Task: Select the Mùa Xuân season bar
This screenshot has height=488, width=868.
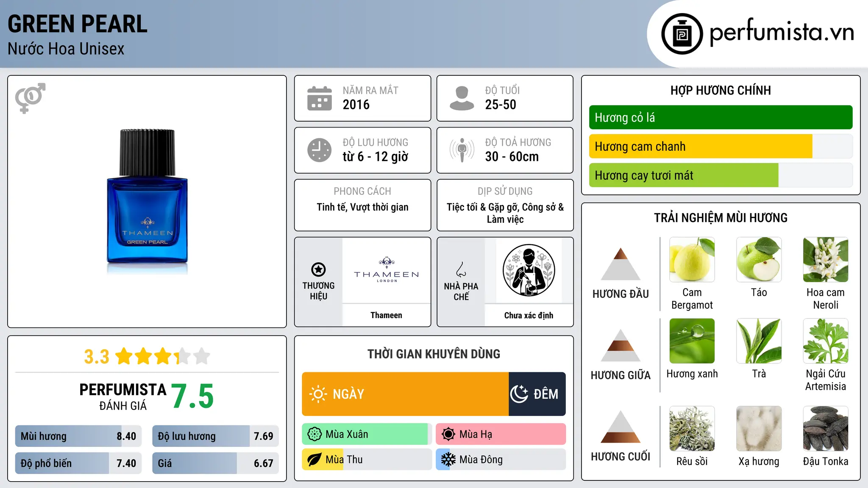Action: point(367,434)
